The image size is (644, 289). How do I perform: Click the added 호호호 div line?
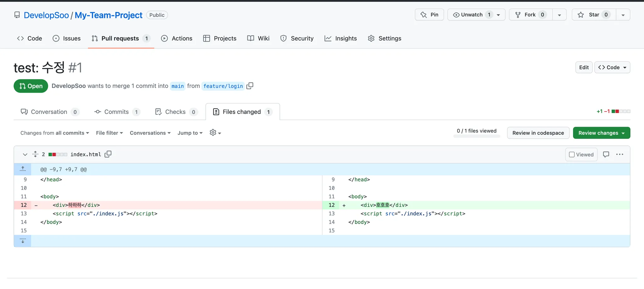[x=485, y=205]
